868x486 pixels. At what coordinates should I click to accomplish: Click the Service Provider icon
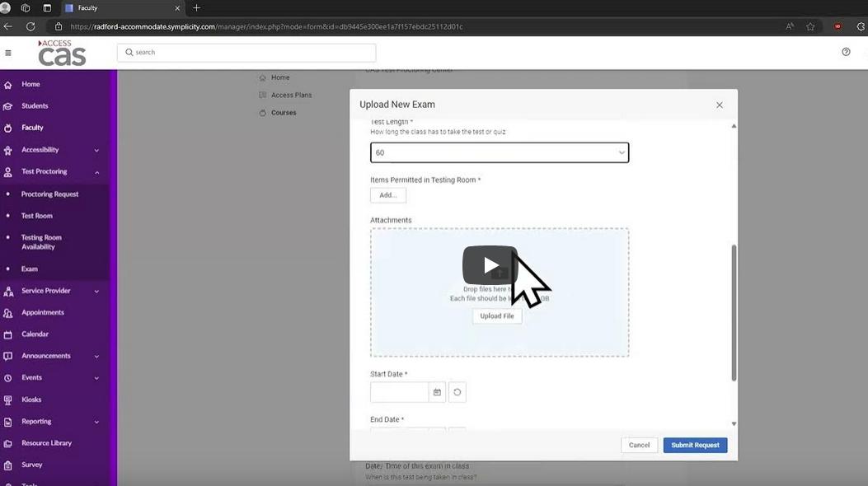pyautogui.click(x=7, y=291)
